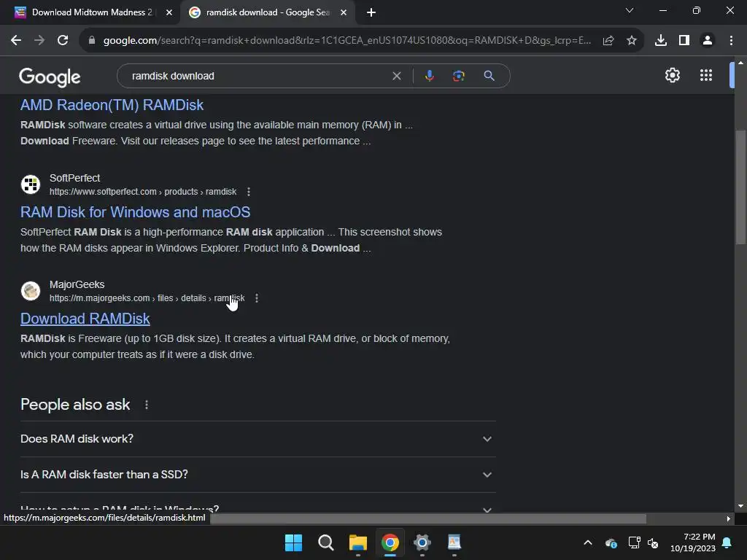Open clock and date 7:22 PM
Image resolution: width=747 pixels, height=560 pixels.
[x=693, y=542]
